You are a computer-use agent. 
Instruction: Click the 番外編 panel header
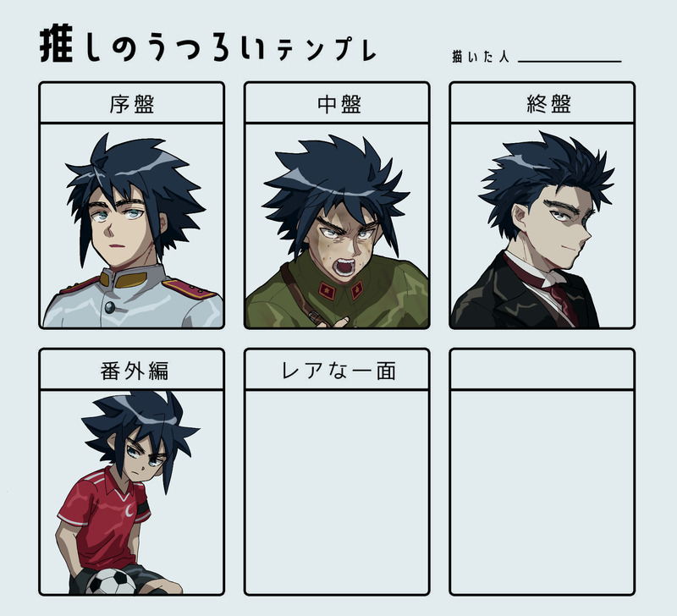point(132,370)
